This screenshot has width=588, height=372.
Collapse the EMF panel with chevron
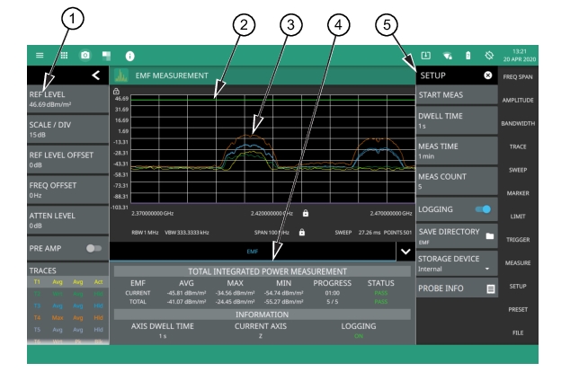pos(402,252)
